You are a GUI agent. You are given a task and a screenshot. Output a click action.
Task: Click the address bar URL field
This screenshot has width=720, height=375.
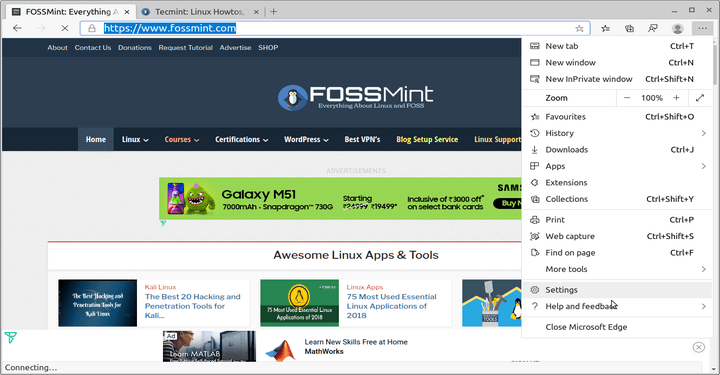335,28
